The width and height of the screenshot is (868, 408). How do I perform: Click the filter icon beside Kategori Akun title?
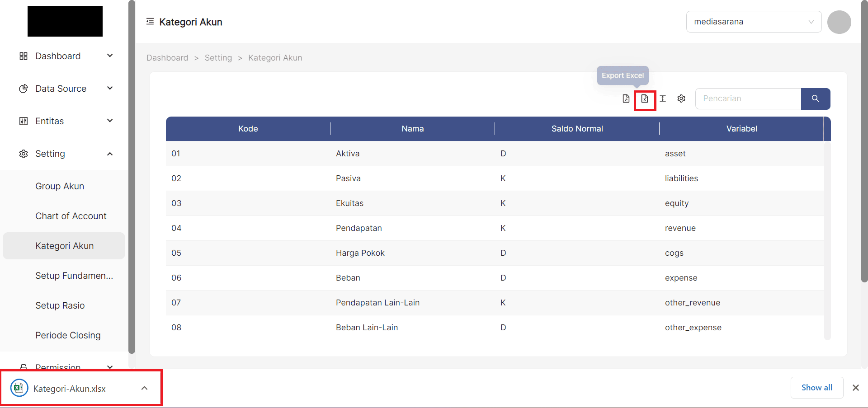[150, 21]
